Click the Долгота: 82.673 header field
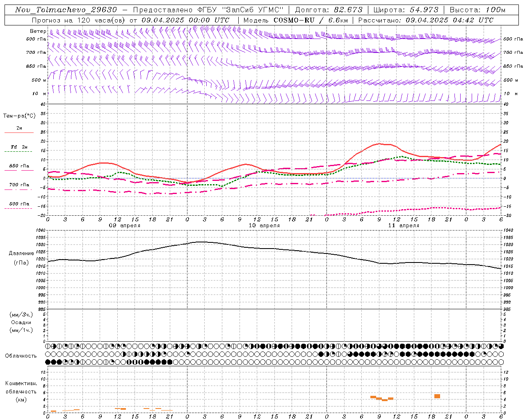The image size is (525, 420). (x=329, y=10)
